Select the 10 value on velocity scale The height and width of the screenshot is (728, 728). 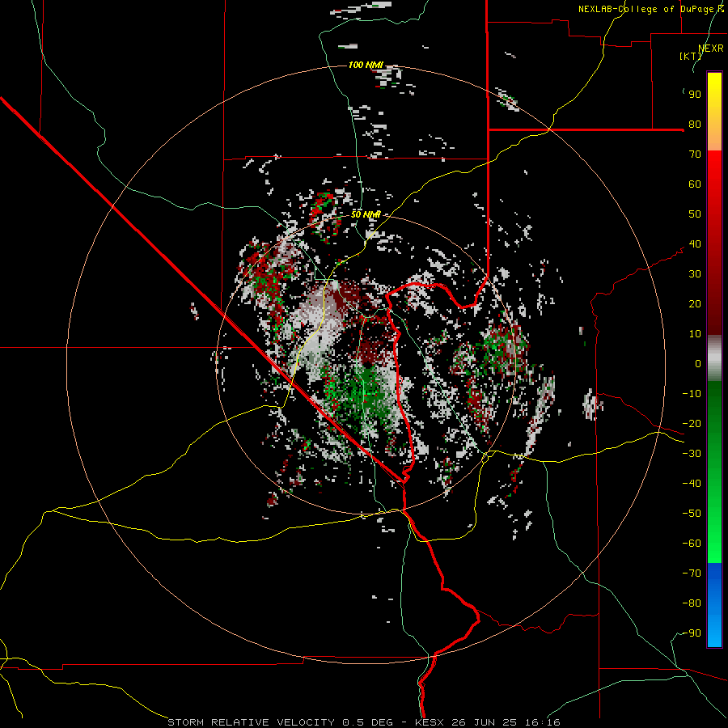pos(695,334)
